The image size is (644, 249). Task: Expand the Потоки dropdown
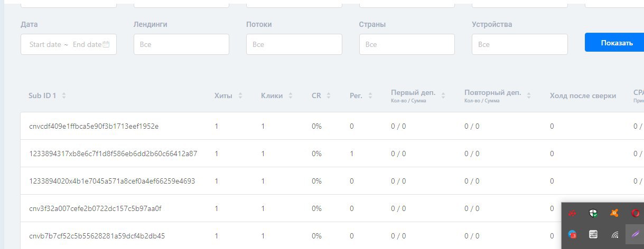294,44
